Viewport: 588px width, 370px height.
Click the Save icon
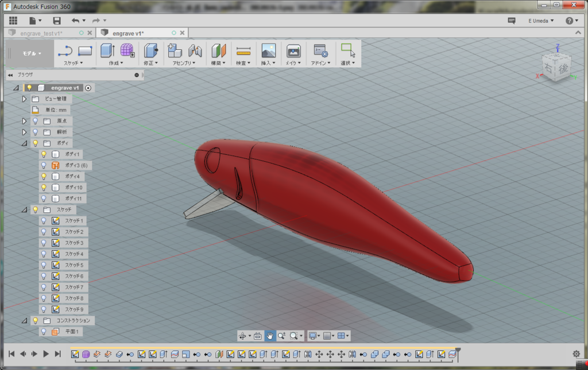coord(57,21)
